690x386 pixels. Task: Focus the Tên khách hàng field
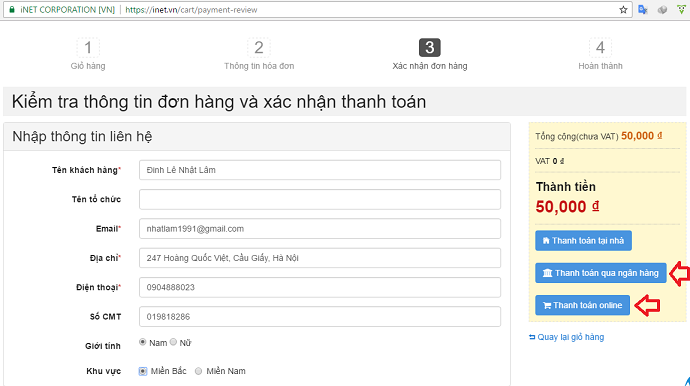[320, 170]
